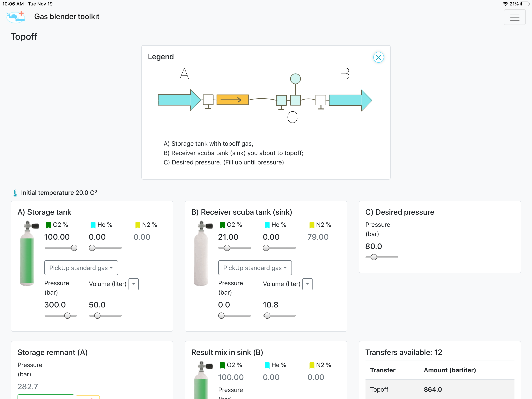Close the Legend panel
The height and width of the screenshot is (399, 532).
tap(378, 57)
